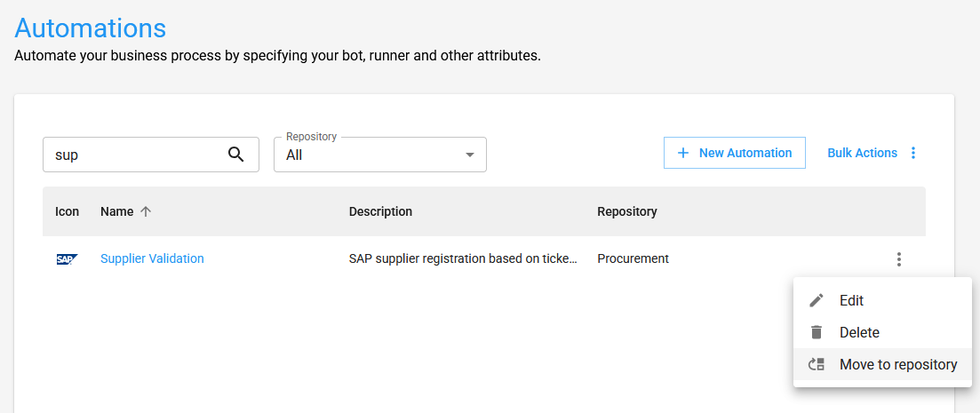Click the Description column header

380,212
